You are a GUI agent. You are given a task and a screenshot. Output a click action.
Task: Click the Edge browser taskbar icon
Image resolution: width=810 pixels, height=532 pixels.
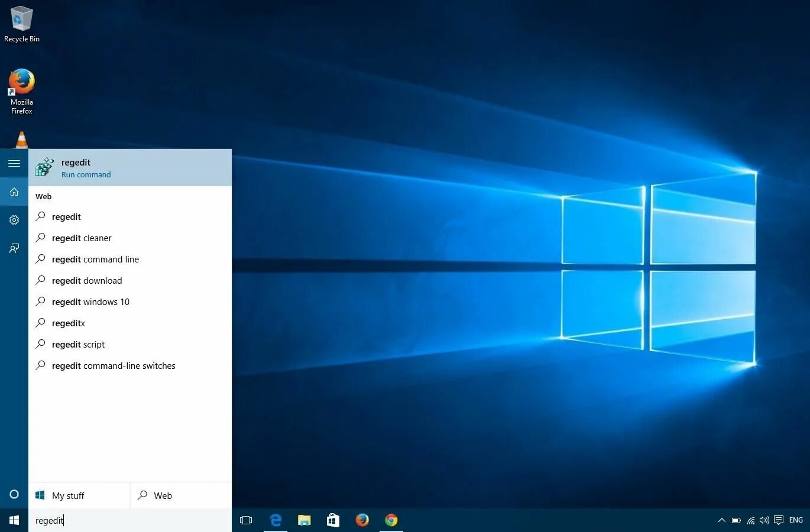[276, 520]
